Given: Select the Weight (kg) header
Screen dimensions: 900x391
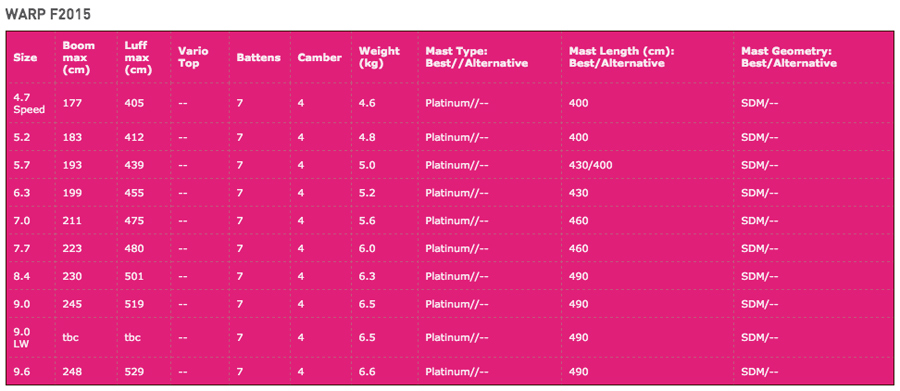Looking at the screenshot, I should point(379,57).
